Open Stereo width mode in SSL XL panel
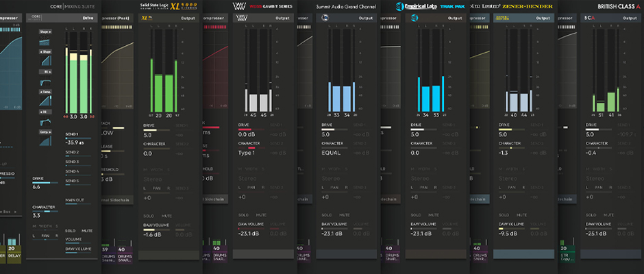644x274 pixels. (153, 179)
